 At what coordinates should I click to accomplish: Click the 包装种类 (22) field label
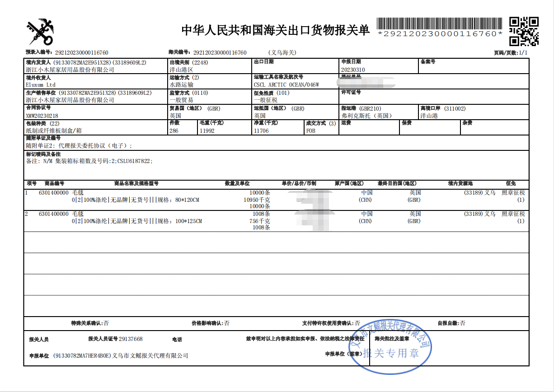pyautogui.click(x=42, y=123)
